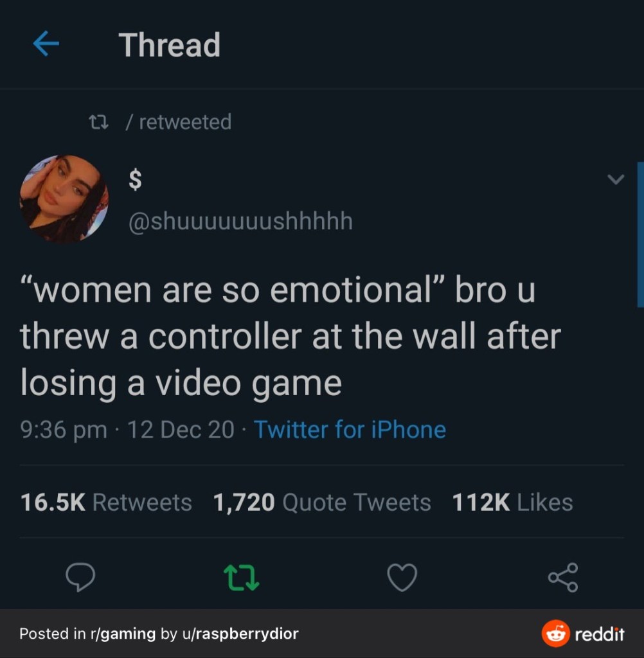Click the Reddit logo in the footer
644x658 pixels.
tap(583, 634)
